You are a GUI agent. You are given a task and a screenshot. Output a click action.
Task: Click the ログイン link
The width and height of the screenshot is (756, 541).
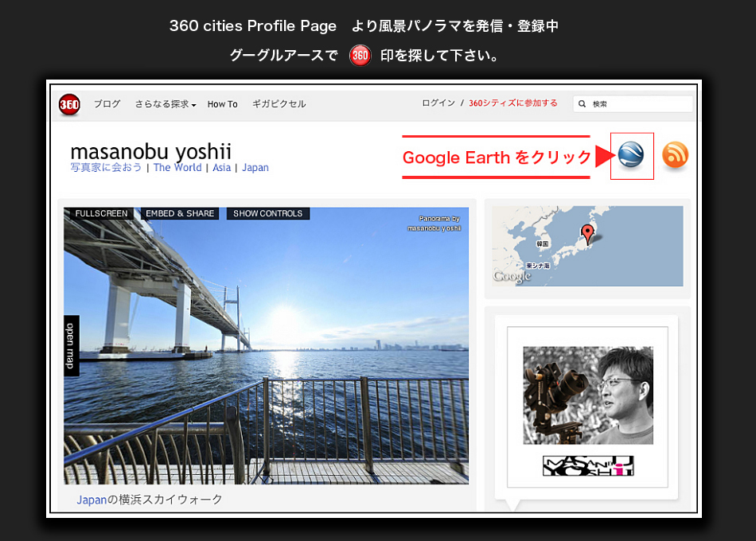[x=438, y=103]
